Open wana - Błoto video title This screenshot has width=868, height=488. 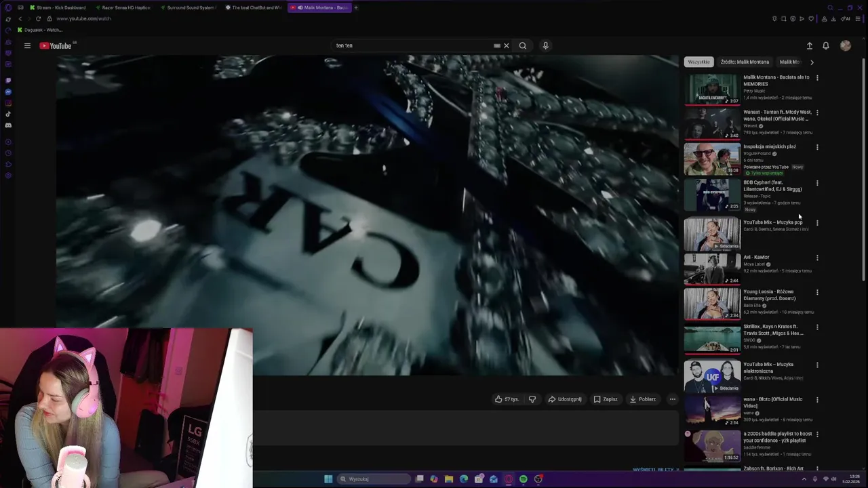coord(772,403)
